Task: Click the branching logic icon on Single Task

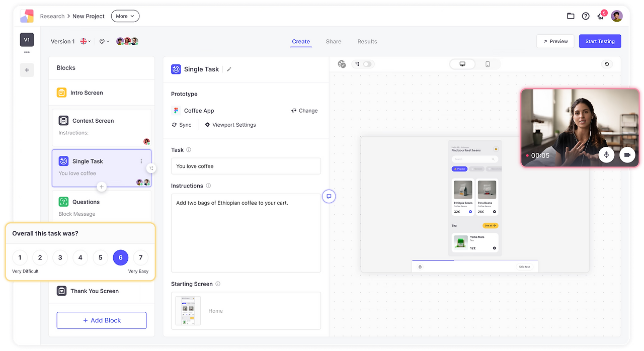Action: [x=151, y=168]
